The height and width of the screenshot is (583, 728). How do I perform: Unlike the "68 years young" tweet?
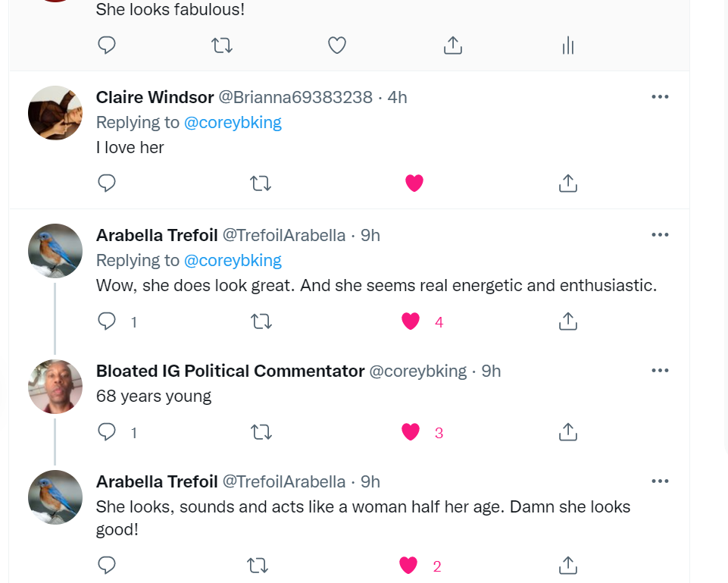(x=411, y=432)
